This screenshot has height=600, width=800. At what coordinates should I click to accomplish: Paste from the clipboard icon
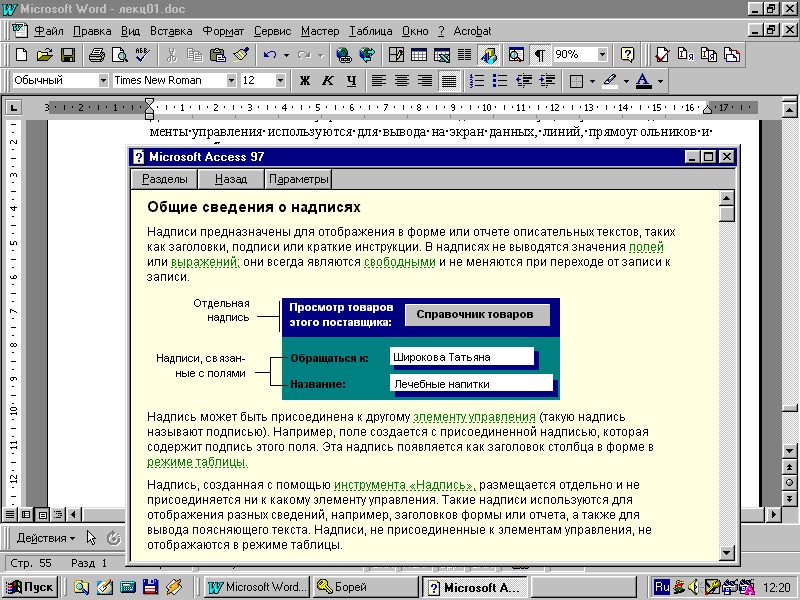218,55
